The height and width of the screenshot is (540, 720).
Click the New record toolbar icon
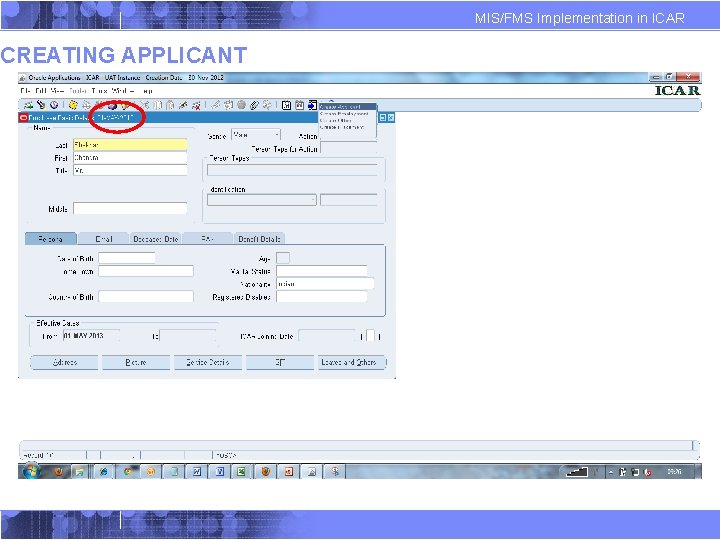[x=28, y=105]
